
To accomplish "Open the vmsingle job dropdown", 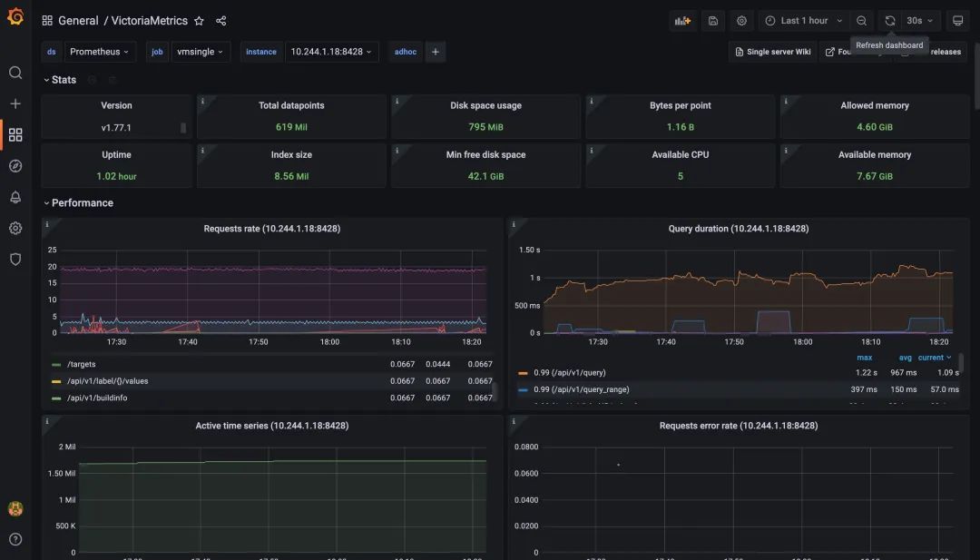I will pyautogui.click(x=201, y=52).
